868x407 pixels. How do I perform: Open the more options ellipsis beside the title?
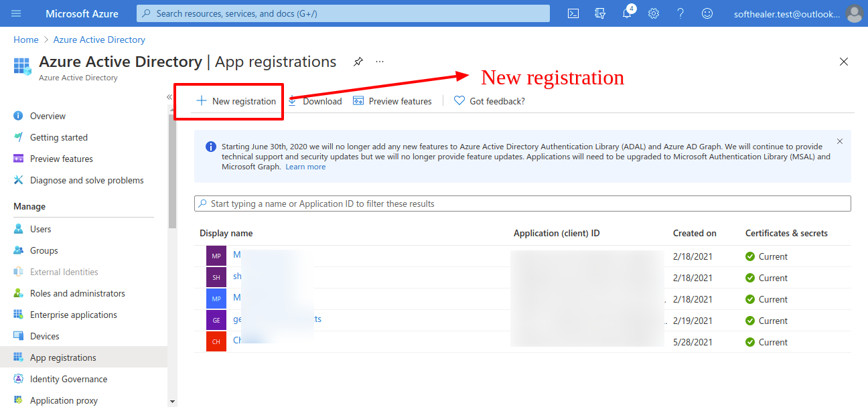(x=380, y=62)
